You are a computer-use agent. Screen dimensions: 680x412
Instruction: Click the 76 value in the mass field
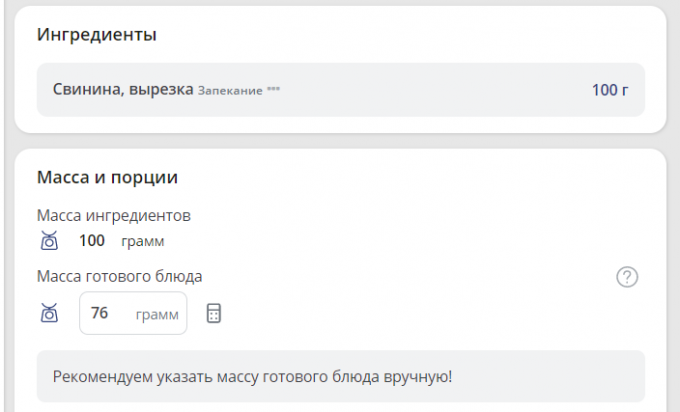pos(99,313)
